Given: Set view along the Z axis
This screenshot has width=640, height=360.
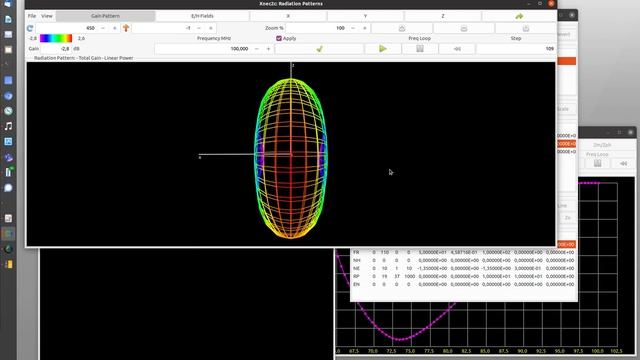Looking at the screenshot, I should [x=443, y=16].
